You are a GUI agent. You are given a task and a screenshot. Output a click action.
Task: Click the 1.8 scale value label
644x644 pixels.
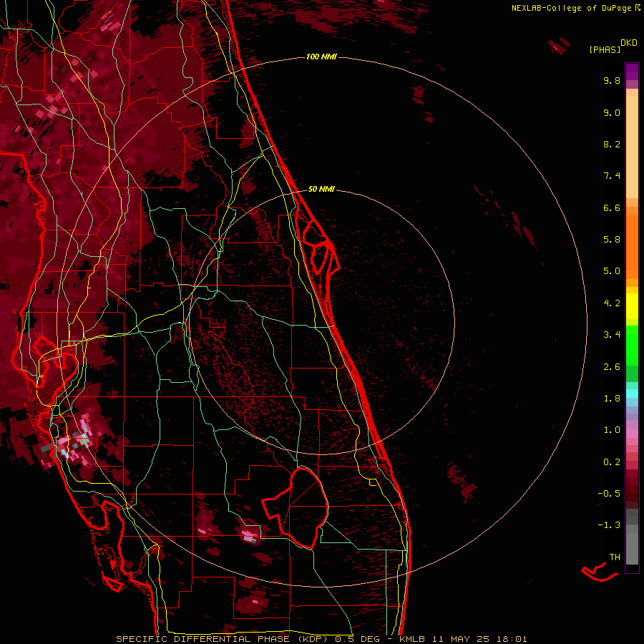(612, 399)
